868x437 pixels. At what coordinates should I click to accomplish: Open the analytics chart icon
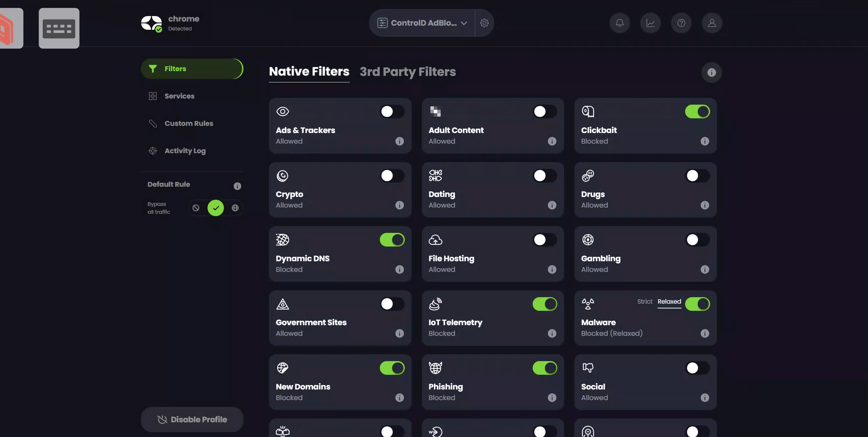tap(650, 23)
